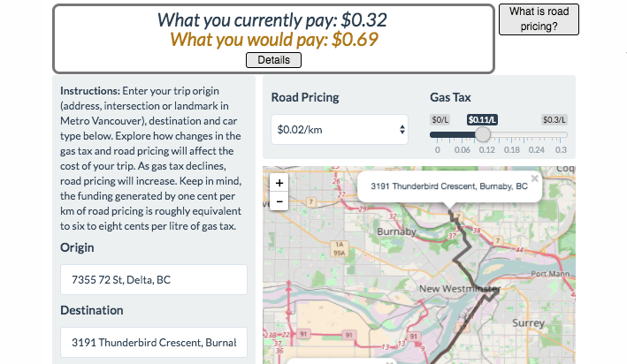627x364 pixels.
Task: Click the Destination address input field
Action: point(154,343)
